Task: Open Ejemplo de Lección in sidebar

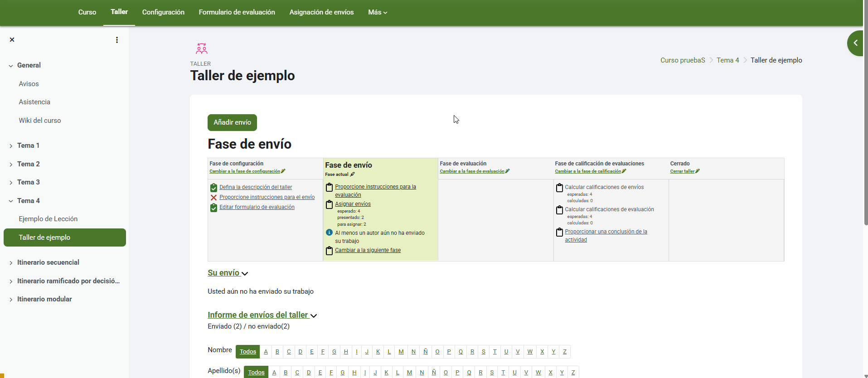Action: coord(48,219)
